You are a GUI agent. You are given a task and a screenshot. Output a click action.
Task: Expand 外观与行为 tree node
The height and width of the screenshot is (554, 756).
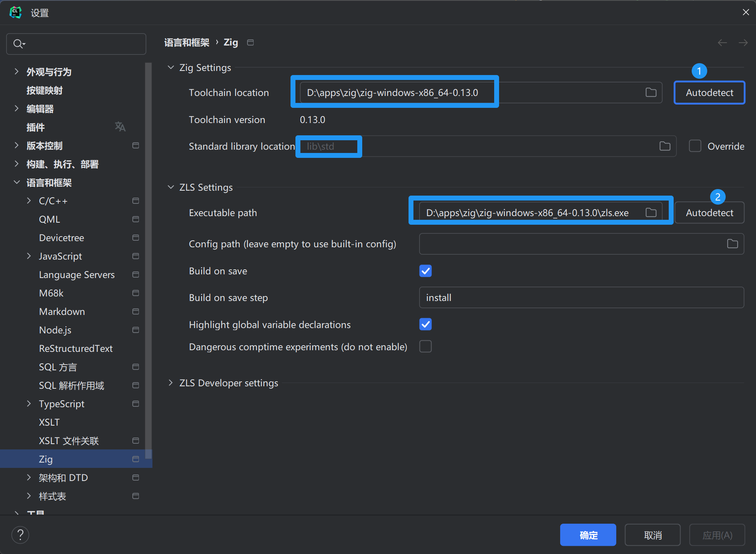(x=16, y=71)
